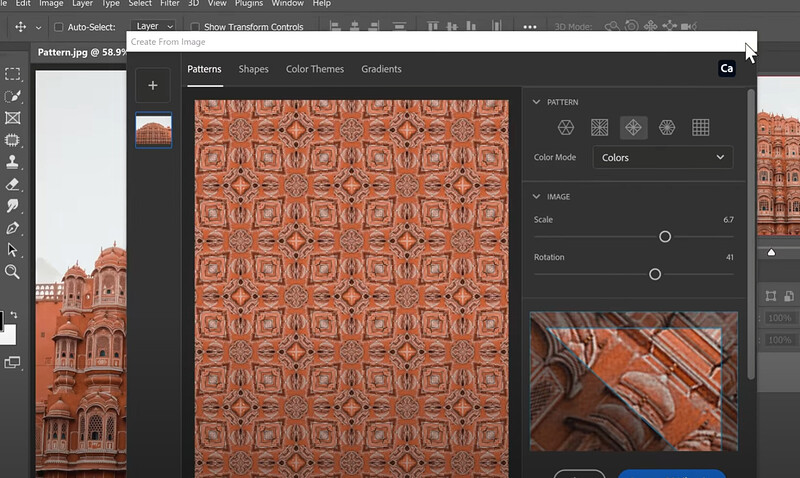Open the Filter menu

click(x=170, y=3)
